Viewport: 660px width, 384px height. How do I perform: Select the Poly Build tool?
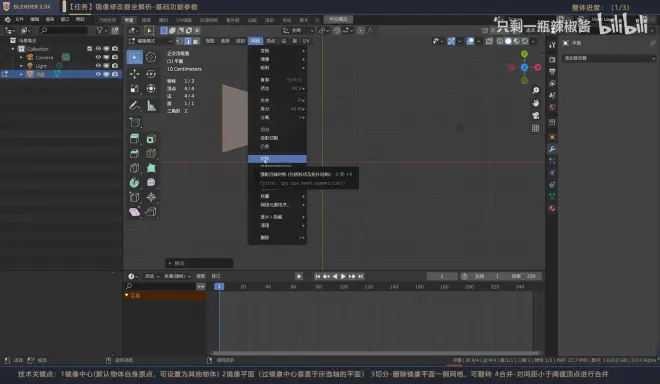tap(151, 168)
